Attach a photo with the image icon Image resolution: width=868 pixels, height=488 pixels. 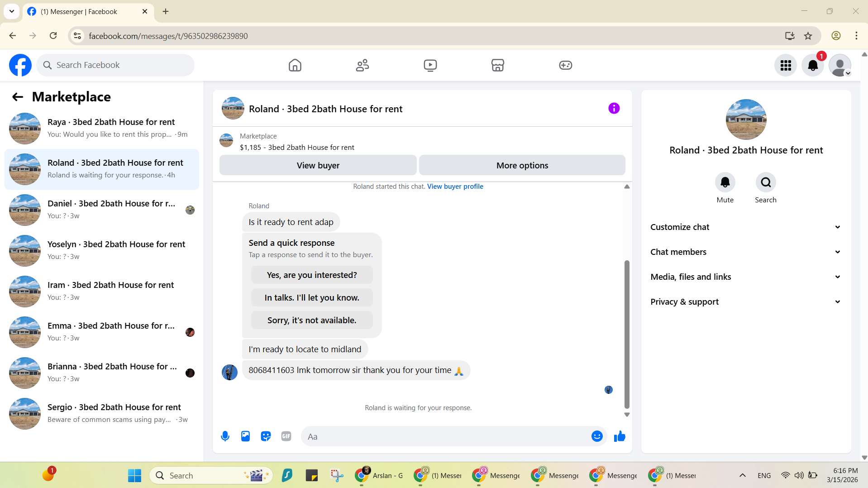[x=245, y=436]
